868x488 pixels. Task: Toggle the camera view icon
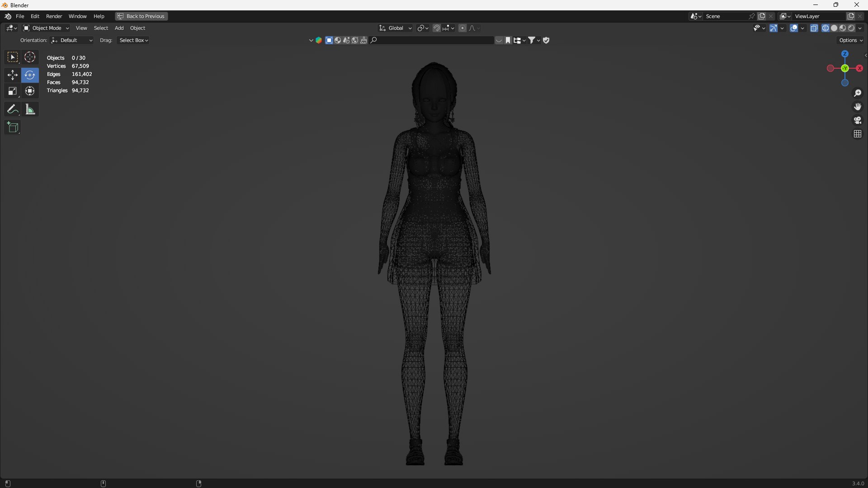tap(858, 120)
